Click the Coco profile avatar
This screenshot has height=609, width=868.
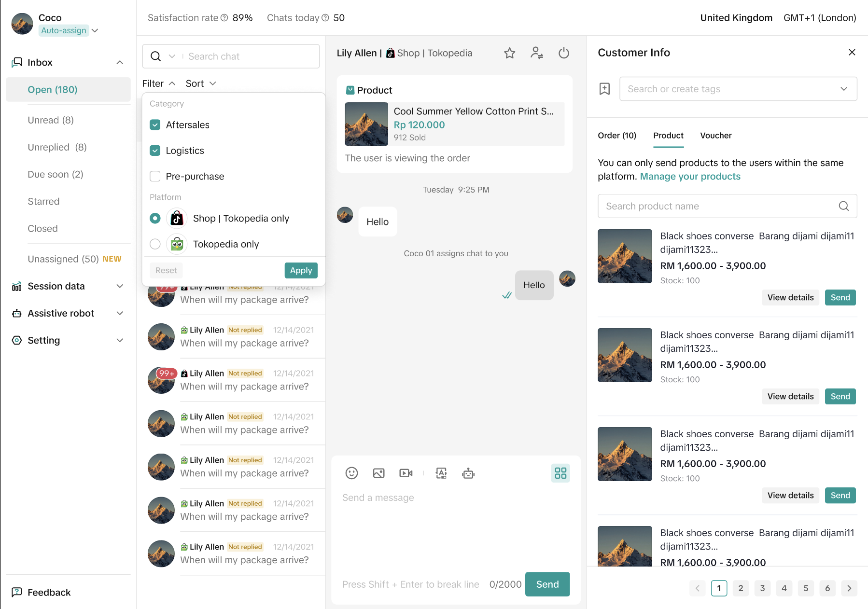coord(22,24)
